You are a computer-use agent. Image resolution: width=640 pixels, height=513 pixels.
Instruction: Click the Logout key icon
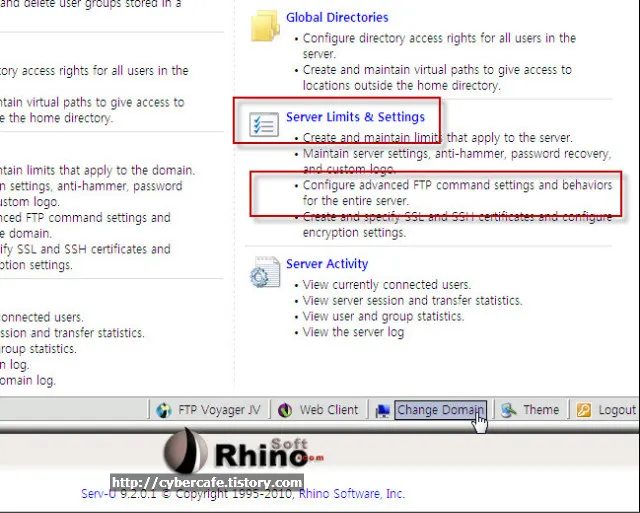click(583, 410)
